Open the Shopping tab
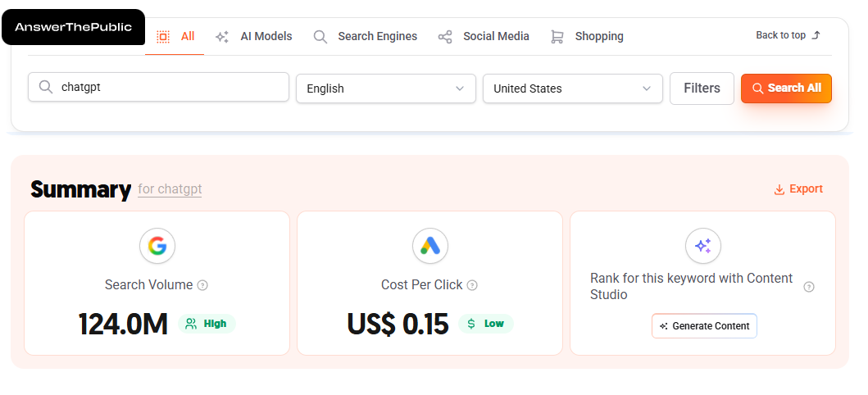The image size is (868, 395). 587,37
